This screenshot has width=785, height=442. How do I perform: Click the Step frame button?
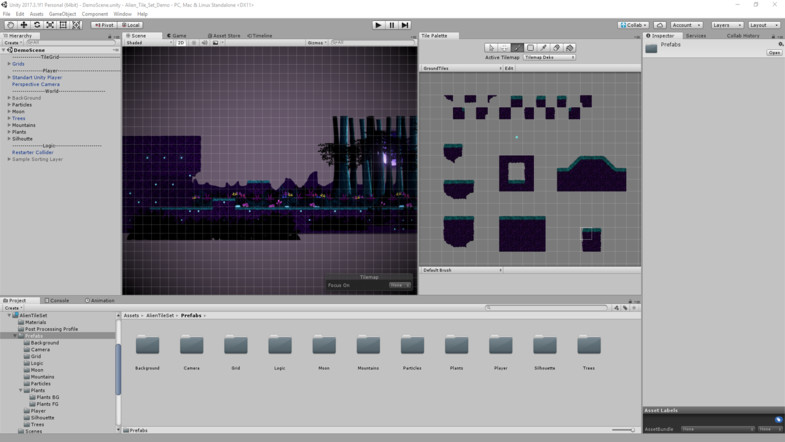tap(406, 25)
